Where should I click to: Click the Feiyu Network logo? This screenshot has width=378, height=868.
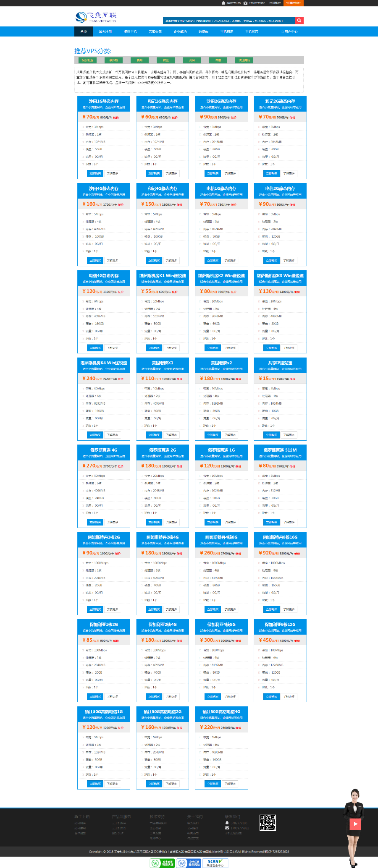click(x=96, y=17)
